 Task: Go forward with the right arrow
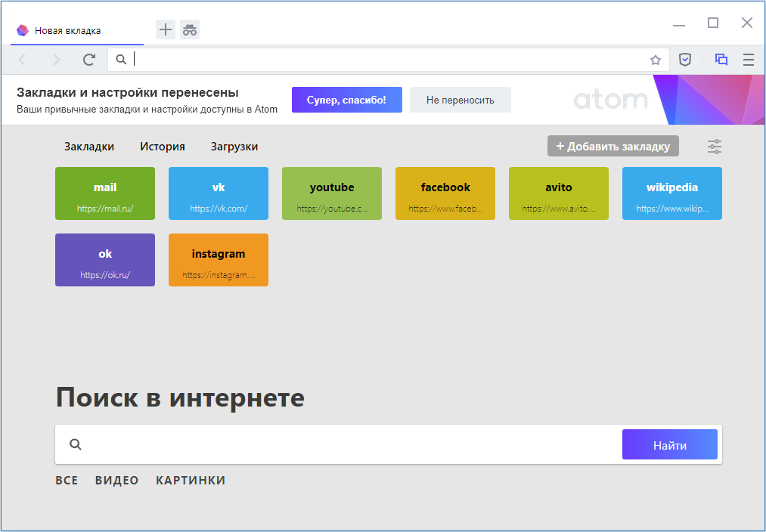tap(56, 60)
